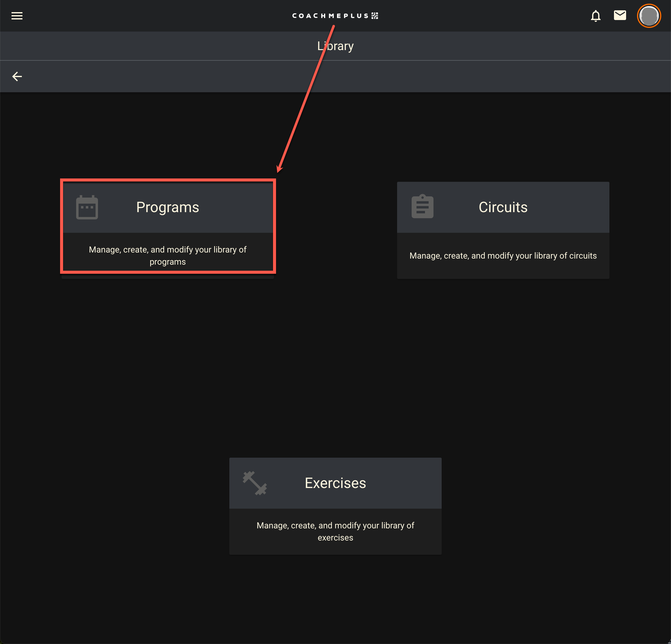Image resolution: width=671 pixels, height=644 pixels.
Task: Open the Programs title
Action: [x=167, y=207]
